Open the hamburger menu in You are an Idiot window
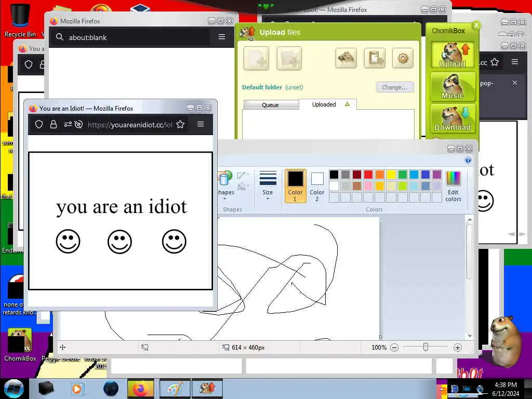The image size is (532, 399). coord(201,124)
